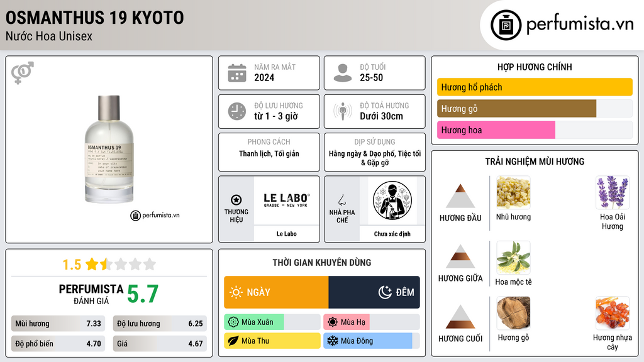Click the style text Thanh lịch, Tối giản

(269, 153)
